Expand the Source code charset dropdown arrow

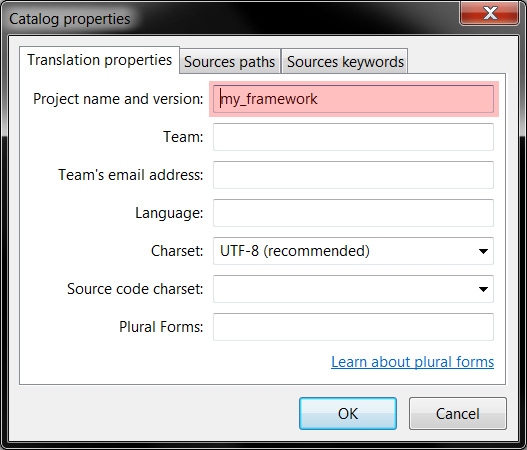483,289
